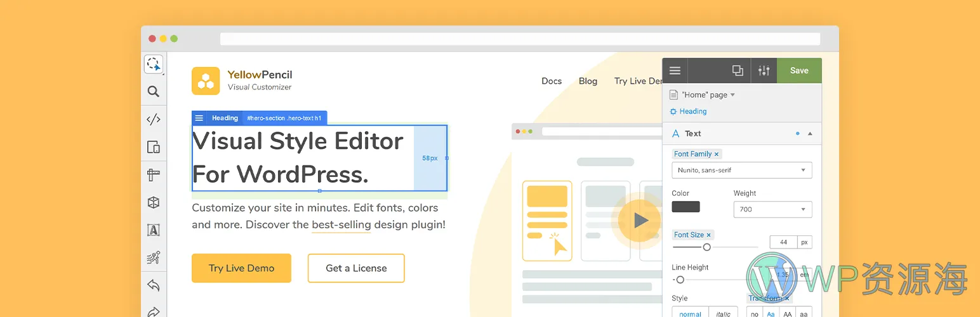Screen dimensions: 980x317
Task: Open the wireframe cube tool
Action: pos(153,202)
